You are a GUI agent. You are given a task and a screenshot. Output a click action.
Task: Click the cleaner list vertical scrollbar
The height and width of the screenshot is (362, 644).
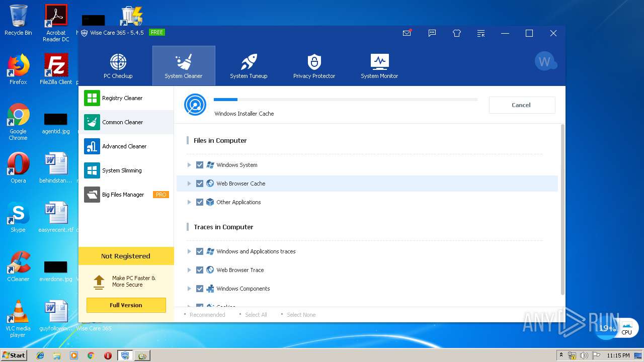[562, 210]
